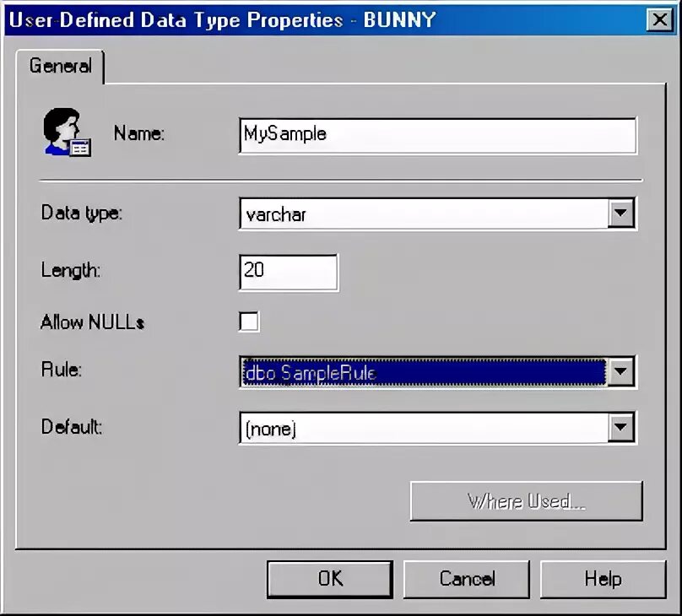Screen dimensions: 682x616
Task: Click the Rule: label
Action: [62, 370]
